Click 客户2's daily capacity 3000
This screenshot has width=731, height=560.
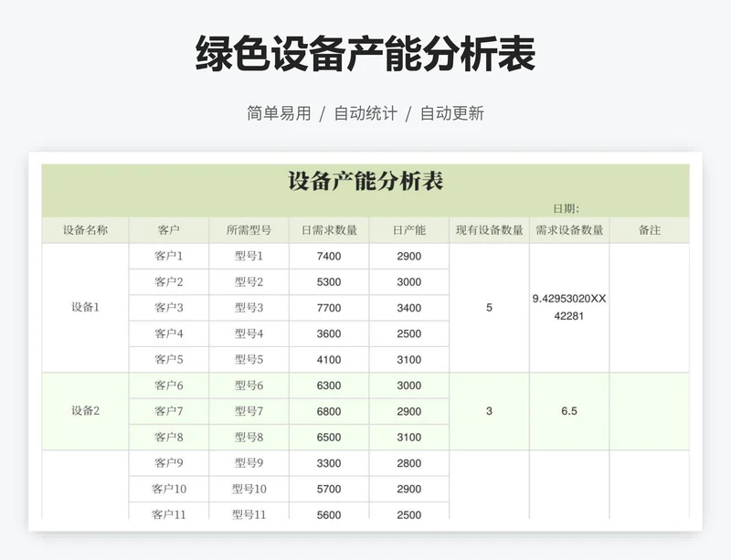pos(409,282)
